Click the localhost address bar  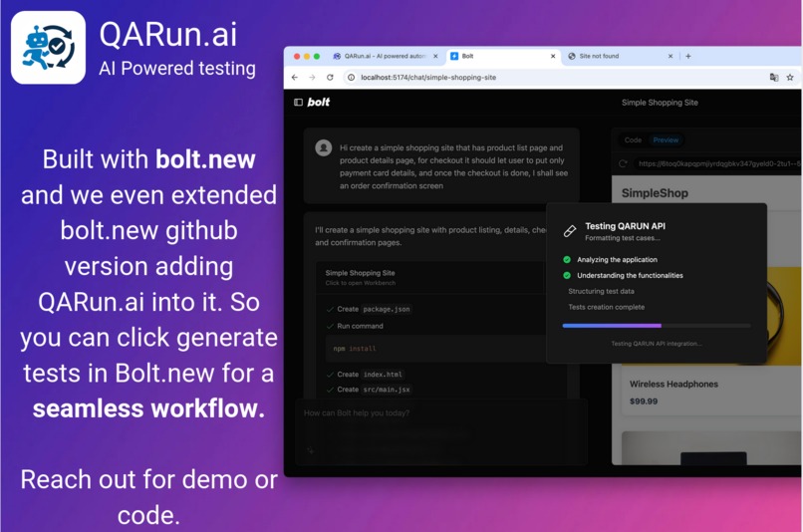click(553, 78)
